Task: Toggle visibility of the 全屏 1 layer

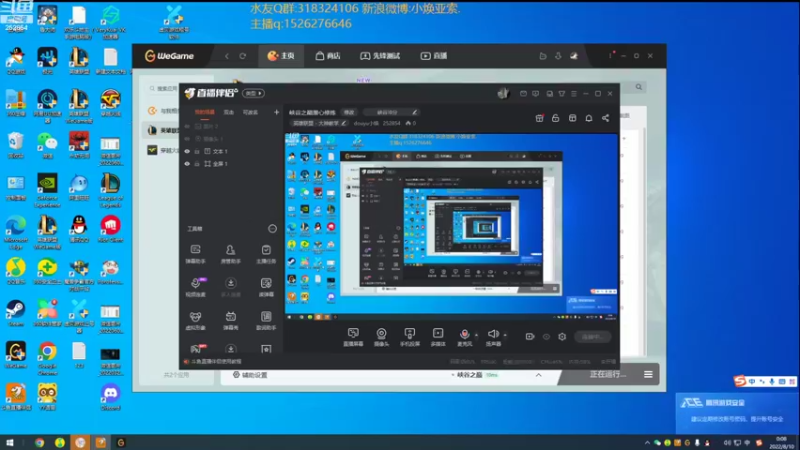Action: pyautogui.click(x=187, y=164)
